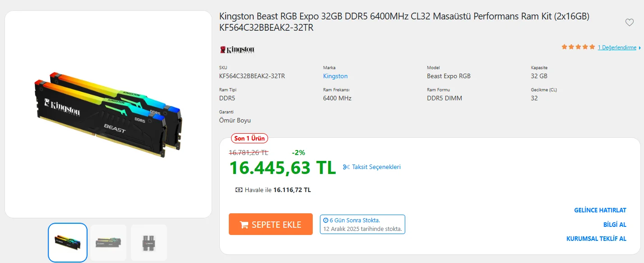Image resolution: width=644 pixels, height=263 pixels.
Task: Click the clock icon in stock notice
Action: point(326,221)
